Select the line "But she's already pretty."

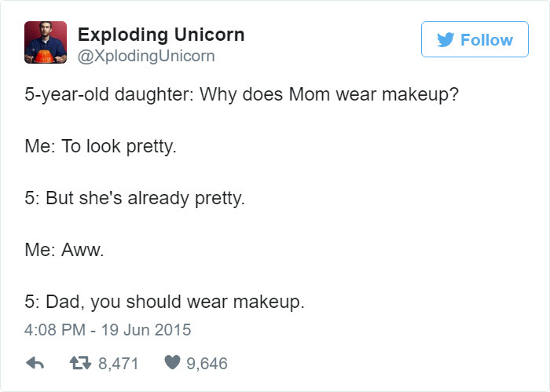point(145,198)
